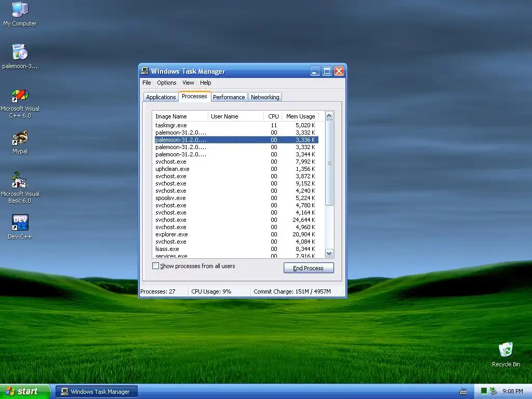Image resolution: width=532 pixels, height=399 pixels.
Task: Sort by User Name column header
Action: click(236, 116)
